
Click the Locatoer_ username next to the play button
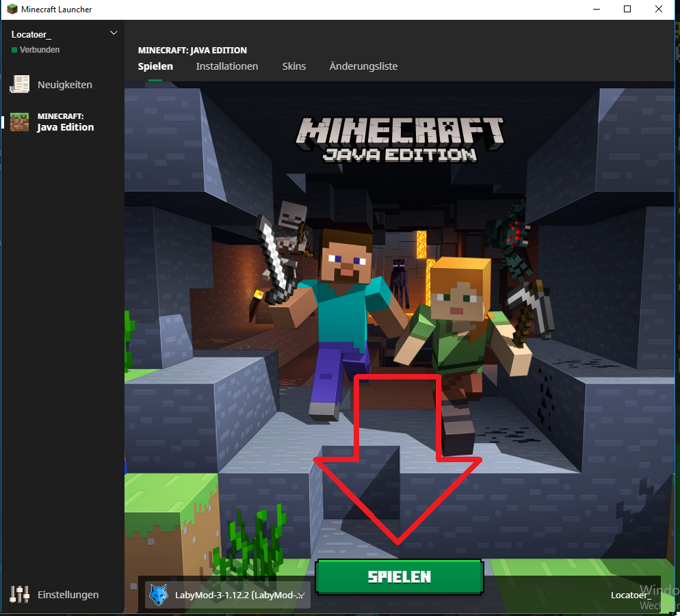tap(631, 595)
